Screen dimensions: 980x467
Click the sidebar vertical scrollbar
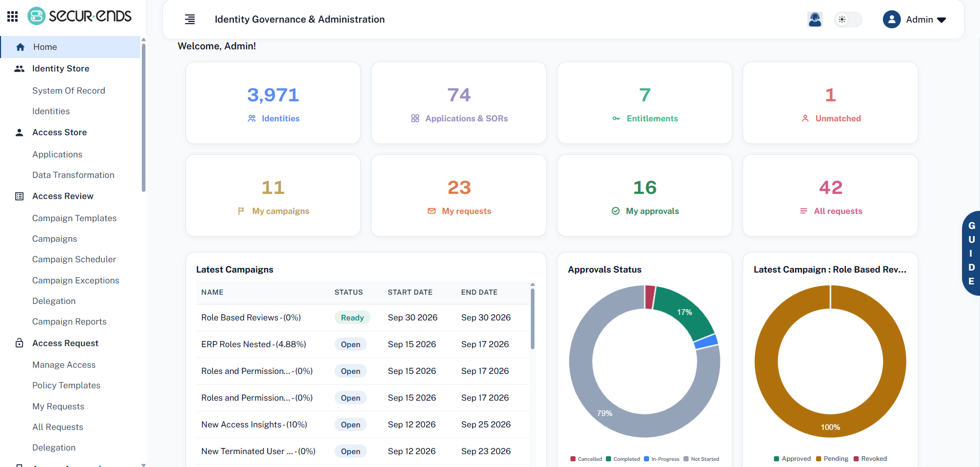click(143, 118)
